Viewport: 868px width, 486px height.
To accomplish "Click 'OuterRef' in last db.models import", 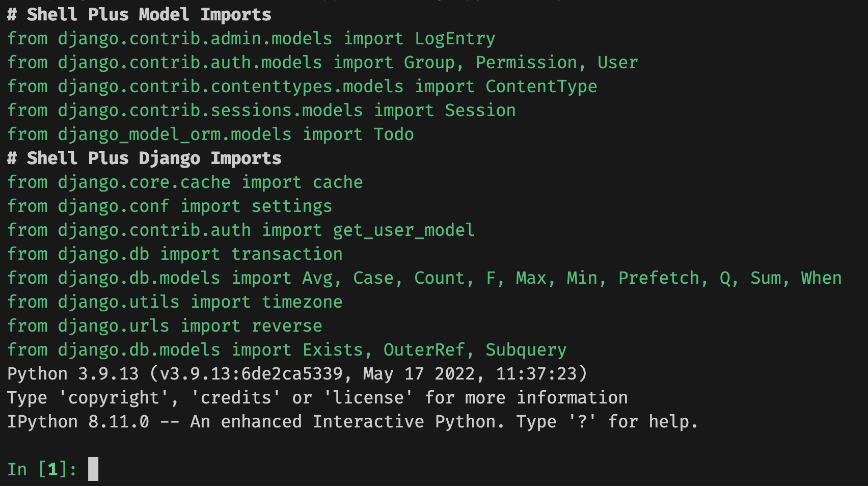I will 424,350.
